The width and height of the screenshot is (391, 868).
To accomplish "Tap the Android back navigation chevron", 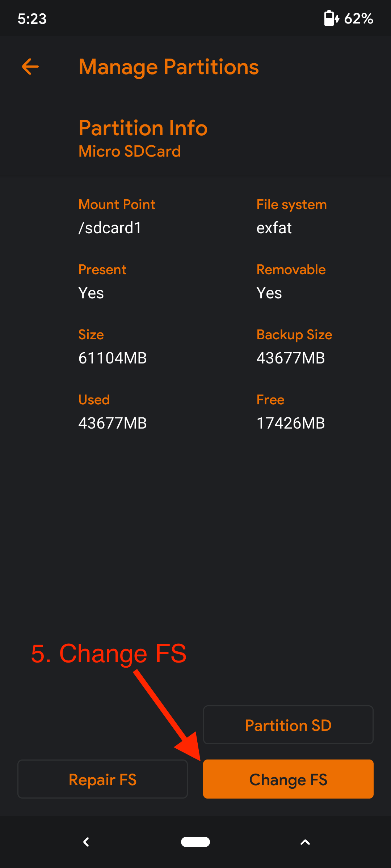I will pyautogui.click(x=86, y=842).
